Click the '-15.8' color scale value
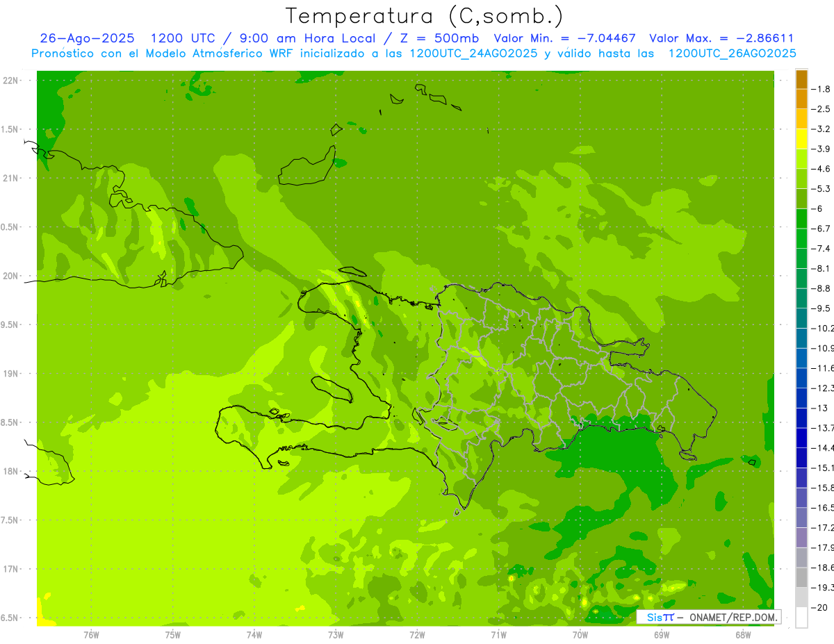834x644 pixels. click(x=822, y=488)
